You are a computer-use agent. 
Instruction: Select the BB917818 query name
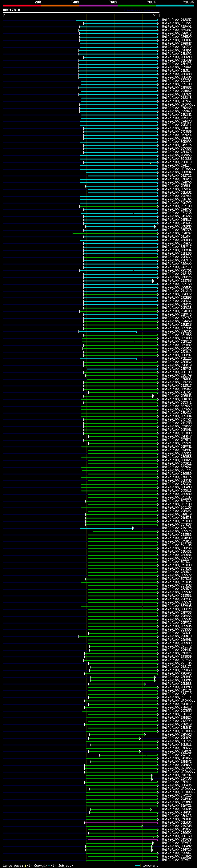coord(11,10)
